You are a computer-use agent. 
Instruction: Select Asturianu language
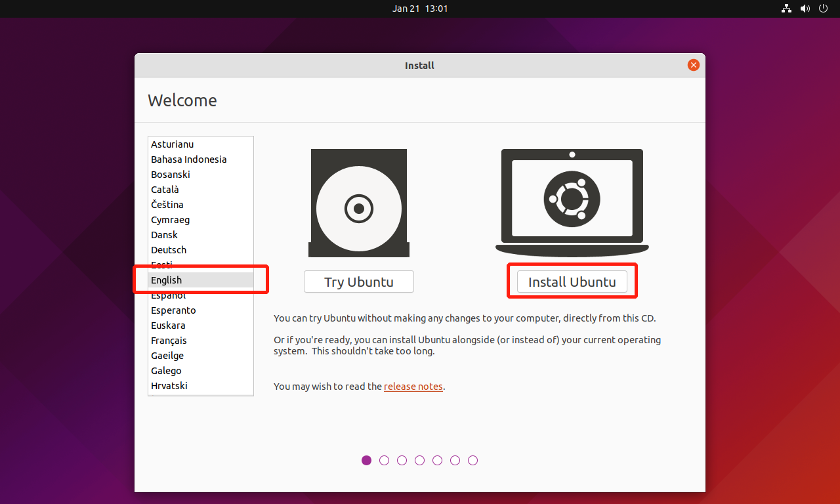[x=201, y=144]
